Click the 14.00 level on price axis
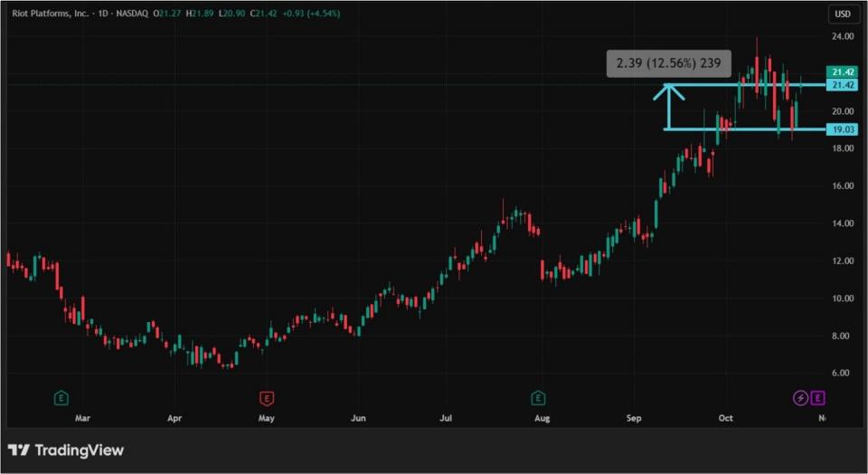The image size is (868, 474). pyautogui.click(x=843, y=223)
